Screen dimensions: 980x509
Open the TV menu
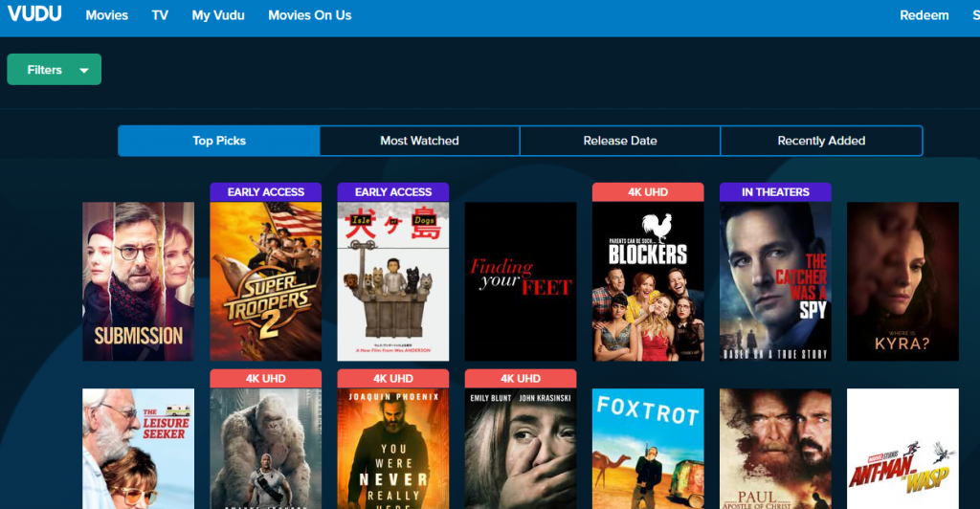coord(160,15)
